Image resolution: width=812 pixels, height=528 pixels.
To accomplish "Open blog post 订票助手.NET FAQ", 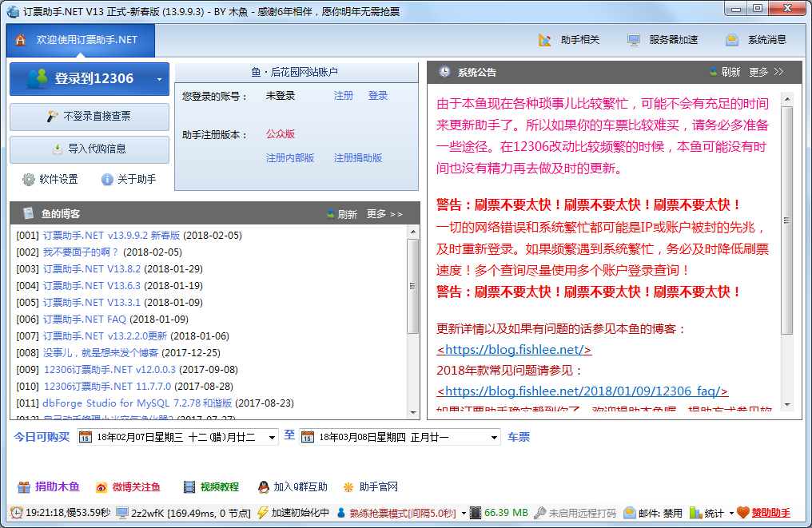I will pos(85,320).
